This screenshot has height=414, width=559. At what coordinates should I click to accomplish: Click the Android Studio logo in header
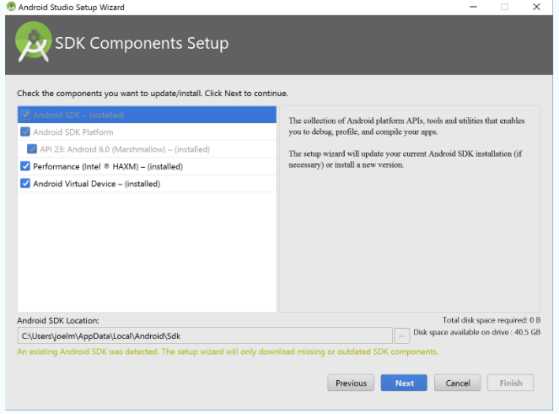pyautogui.click(x=34, y=42)
